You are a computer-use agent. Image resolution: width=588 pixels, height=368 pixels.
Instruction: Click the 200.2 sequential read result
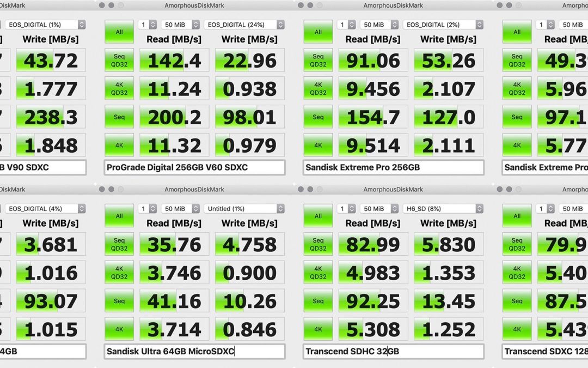[x=174, y=117]
